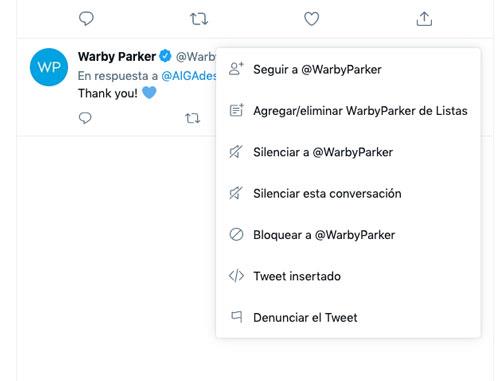The width and height of the screenshot is (500, 381).
Task: Choose Agregar/eliminar WarbyParker de Listas
Action: 348,111
